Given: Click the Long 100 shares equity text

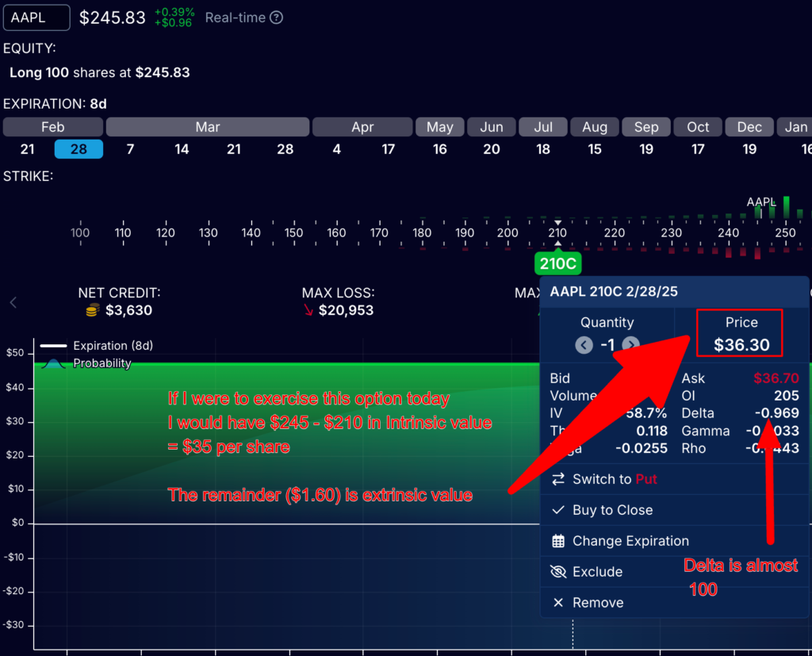Looking at the screenshot, I should pyautogui.click(x=99, y=72).
